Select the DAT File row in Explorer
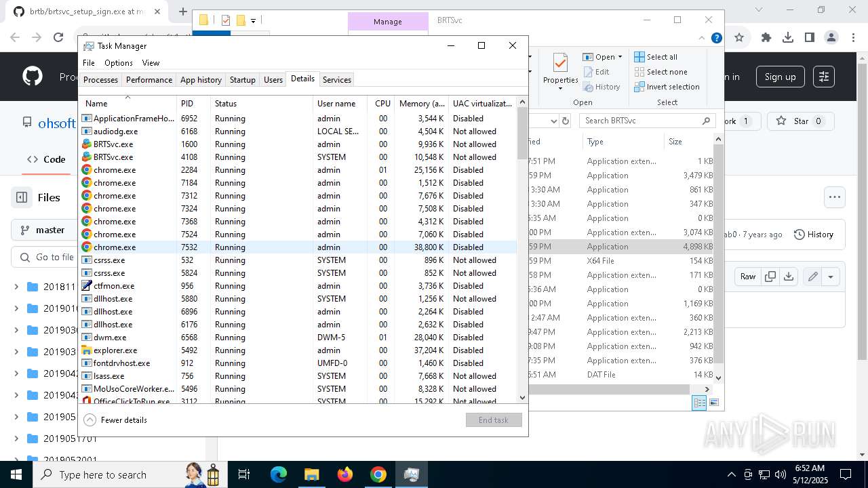 click(621, 375)
